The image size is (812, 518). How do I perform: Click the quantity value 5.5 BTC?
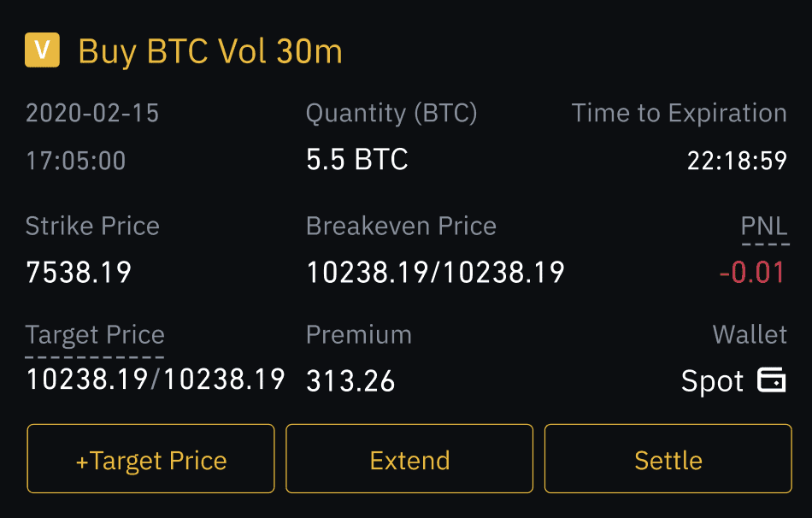[356, 159]
